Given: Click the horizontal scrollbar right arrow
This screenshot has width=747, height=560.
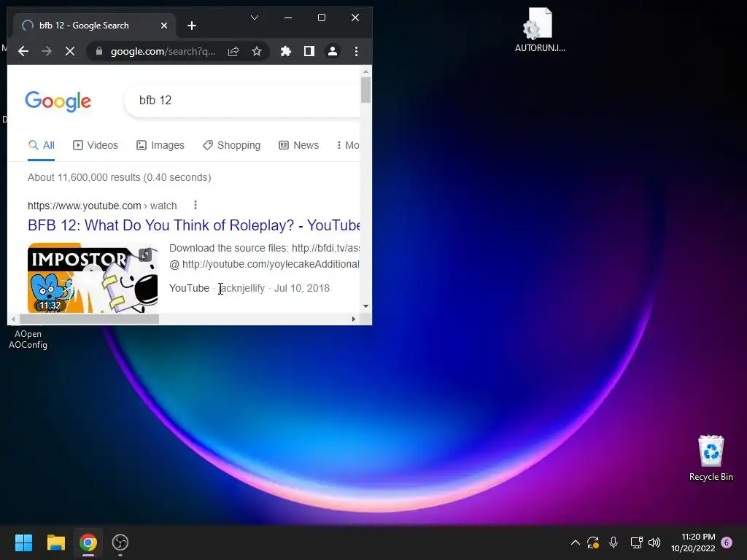Looking at the screenshot, I should tap(354, 319).
